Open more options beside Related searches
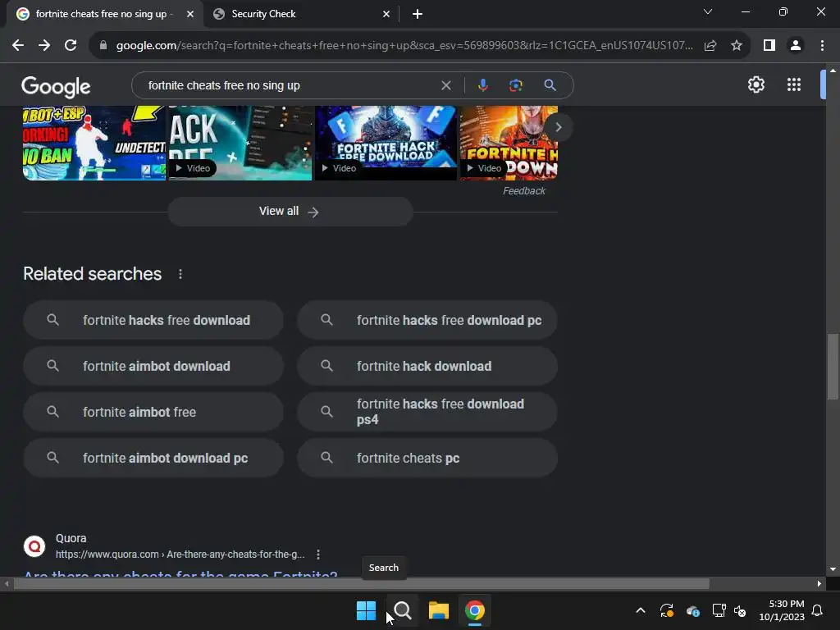 pos(180,274)
